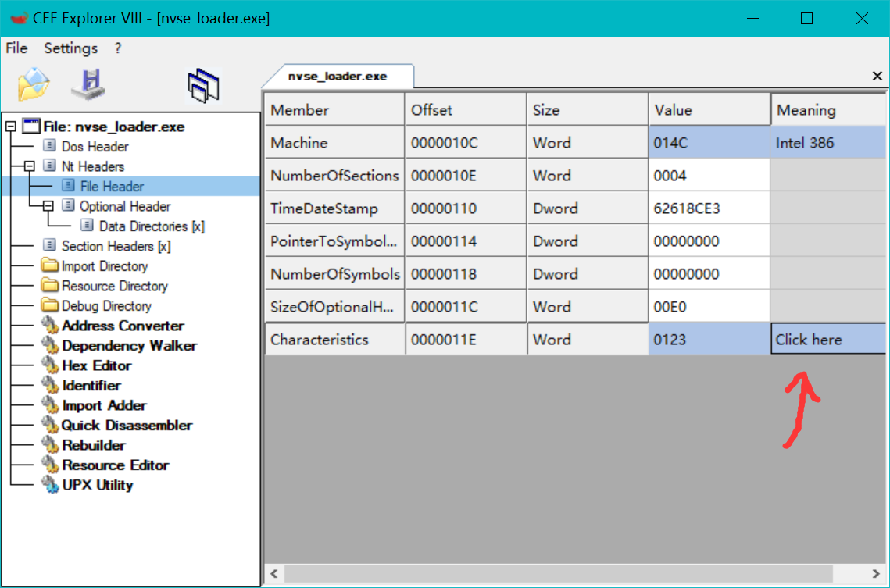Image resolution: width=890 pixels, height=588 pixels.
Task: Open the Settings menu
Action: 71,48
